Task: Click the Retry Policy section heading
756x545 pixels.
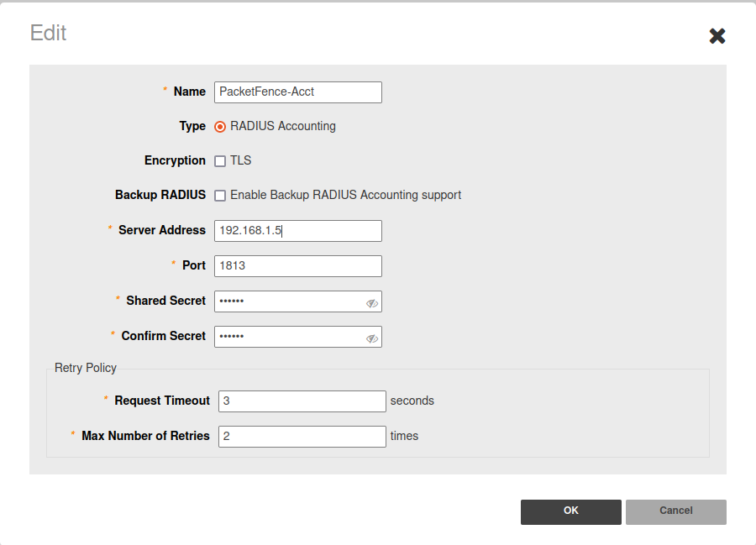Action: (86, 368)
